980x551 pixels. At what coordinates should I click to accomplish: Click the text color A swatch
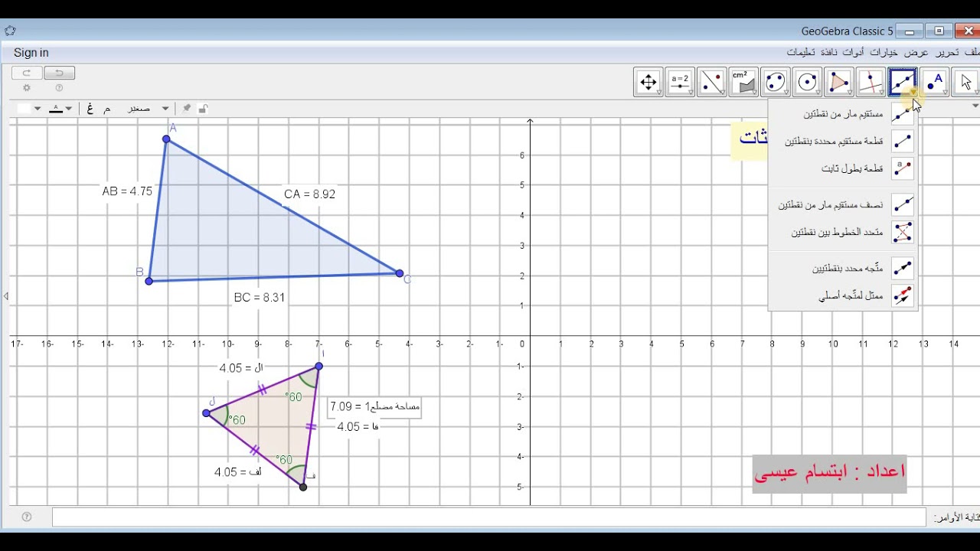pos(56,109)
